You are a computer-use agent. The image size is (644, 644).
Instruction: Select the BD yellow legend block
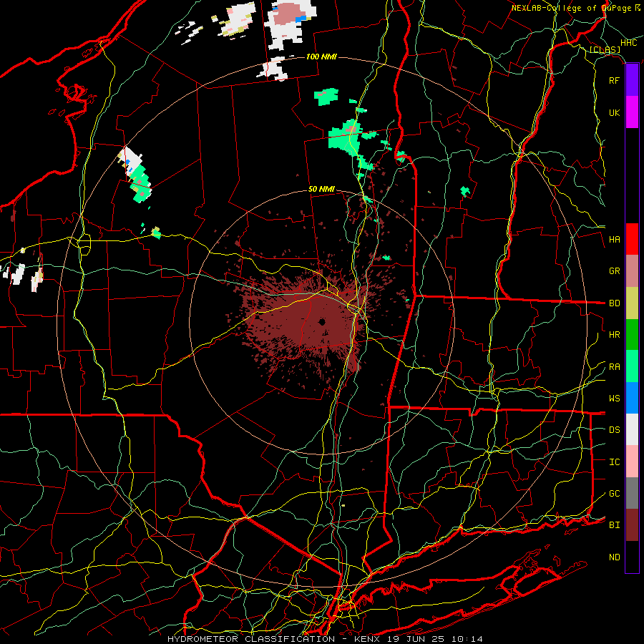point(632,303)
